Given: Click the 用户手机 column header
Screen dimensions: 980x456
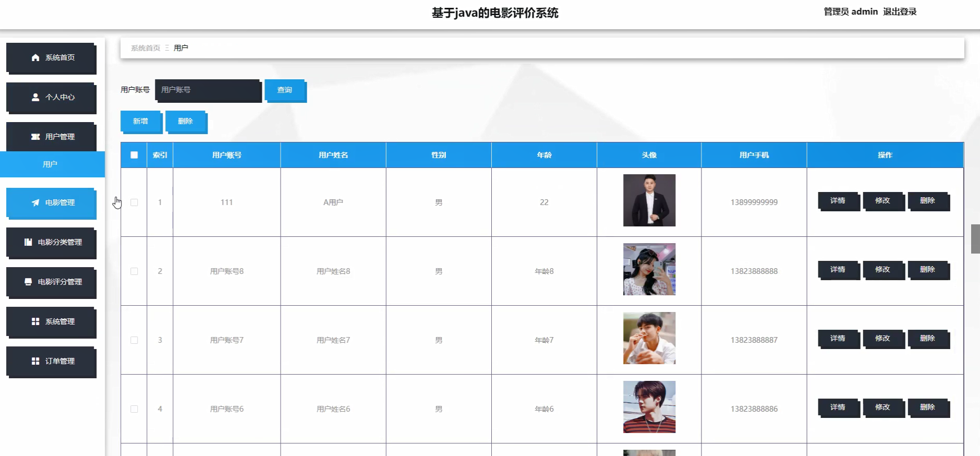Looking at the screenshot, I should (754, 155).
